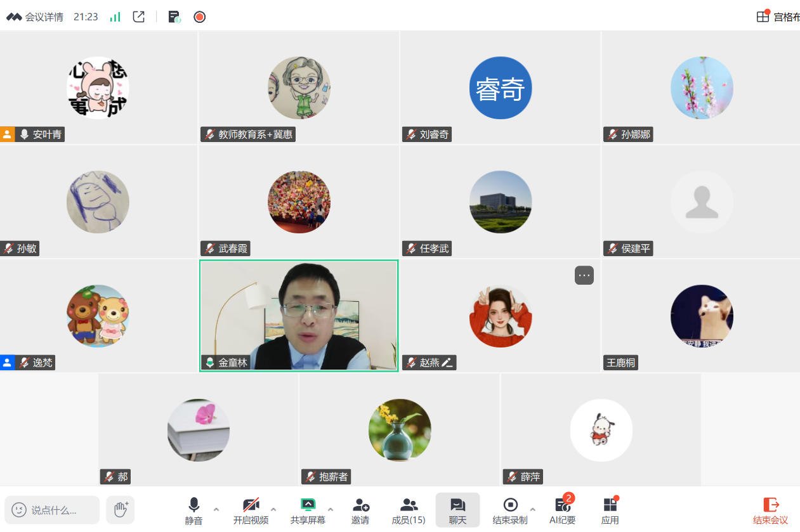Click the share link icon in top bar
Screen dimensions: 800x532
pyautogui.click(x=139, y=17)
